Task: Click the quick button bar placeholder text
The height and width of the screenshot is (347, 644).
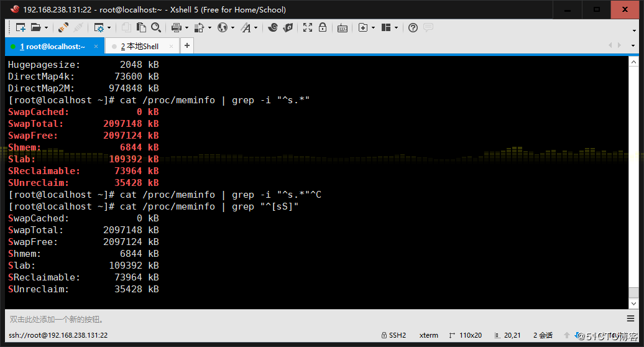Action: [57, 319]
